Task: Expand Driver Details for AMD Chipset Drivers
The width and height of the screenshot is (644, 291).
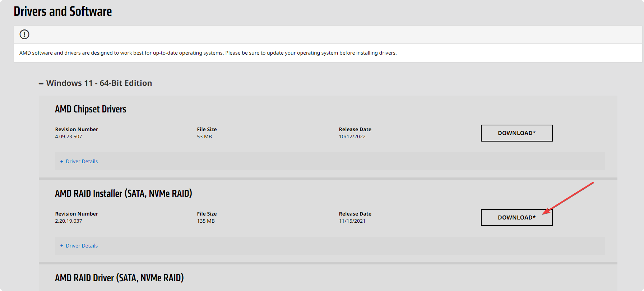Action: [x=79, y=161]
